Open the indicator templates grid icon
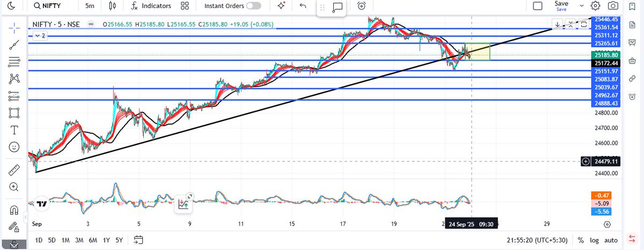The height and width of the screenshot is (250, 644). 185,6
